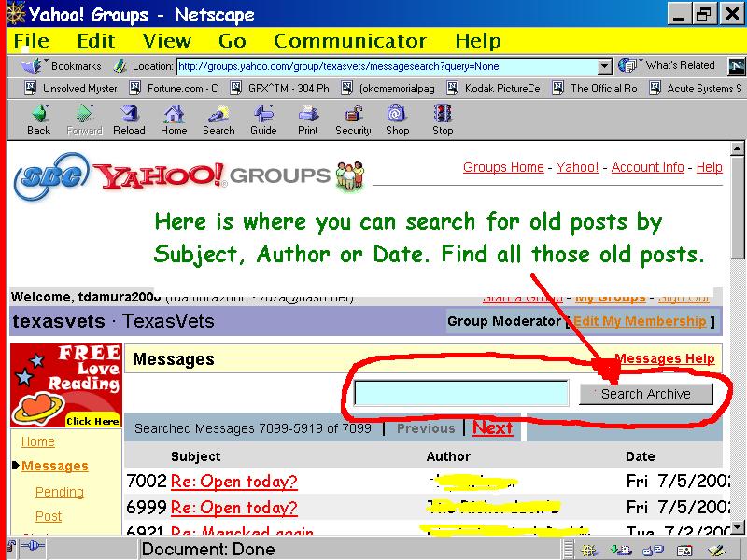Open the View menu
The height and width of the screenshot is (560, 747).
click(x=167, y=41)
